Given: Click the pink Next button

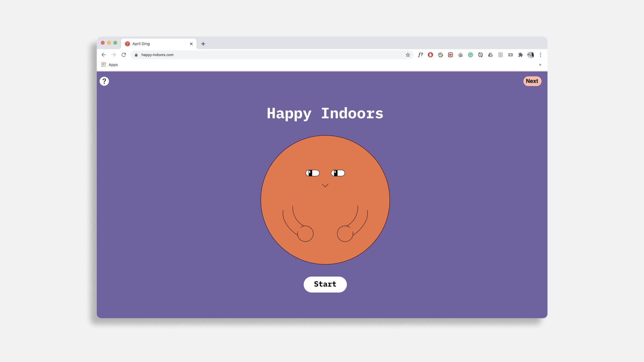Looking at the screenshot, I should tap(532, 81).
